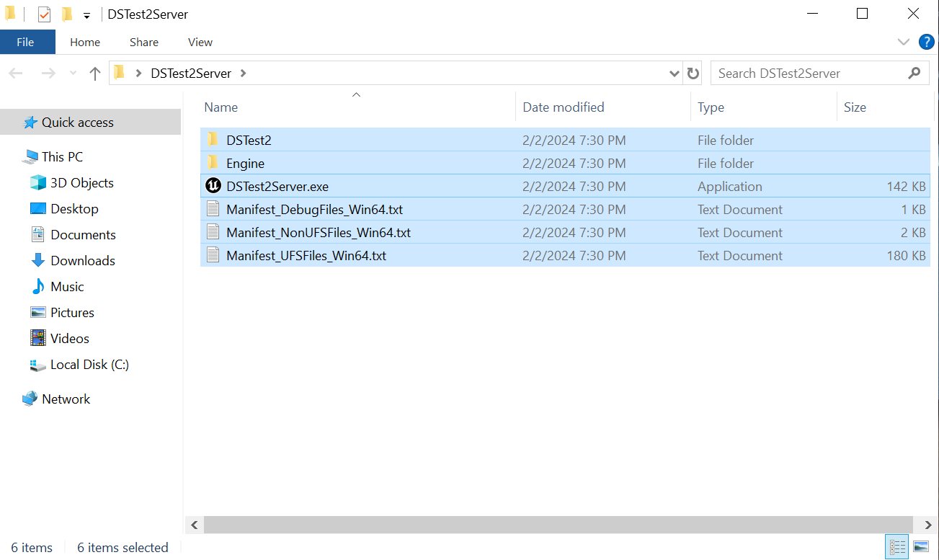Click the 142 KB size cell
This screenshot has width=939, height=560.
(906, 187)
